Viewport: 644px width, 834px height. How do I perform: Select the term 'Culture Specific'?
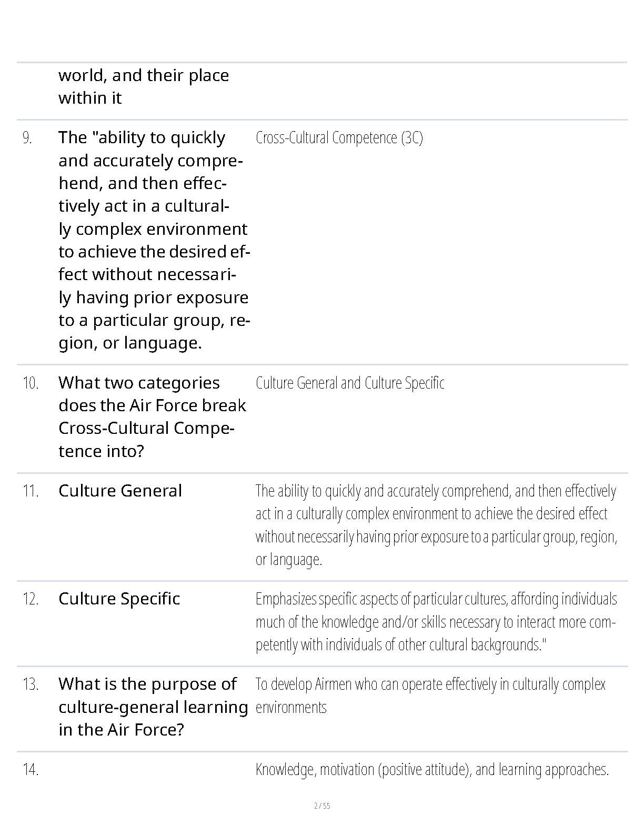coord(119,599)
